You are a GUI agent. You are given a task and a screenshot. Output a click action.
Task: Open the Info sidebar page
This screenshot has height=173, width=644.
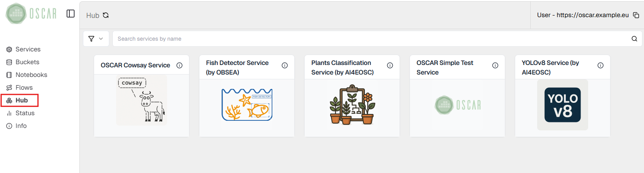click(21, 126)
